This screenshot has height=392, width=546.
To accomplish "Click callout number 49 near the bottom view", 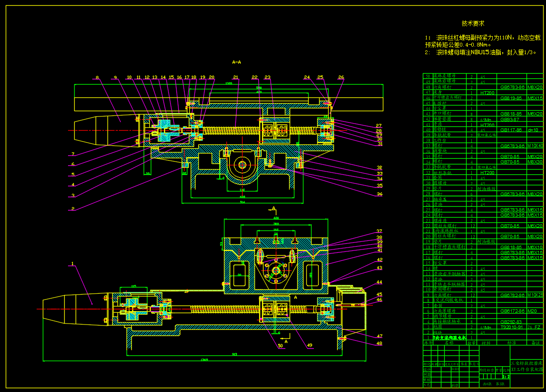I will click(x=310, y=346).
